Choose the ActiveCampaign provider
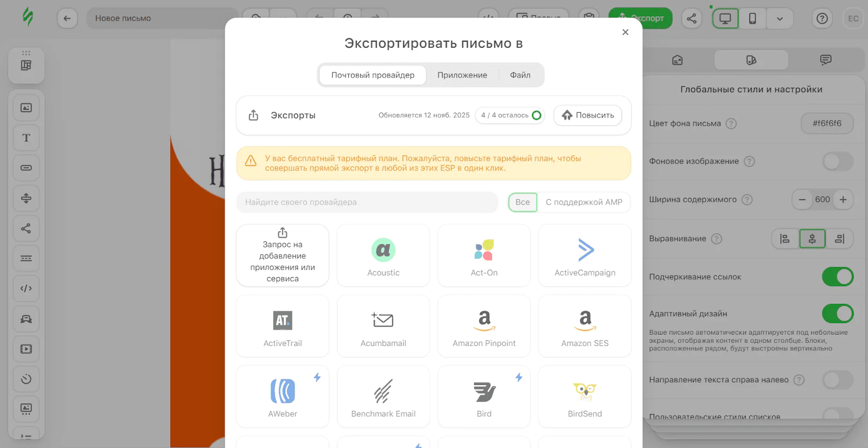Image resolution: width=868 pixels, height=448 pixels. tap(585, 255)
